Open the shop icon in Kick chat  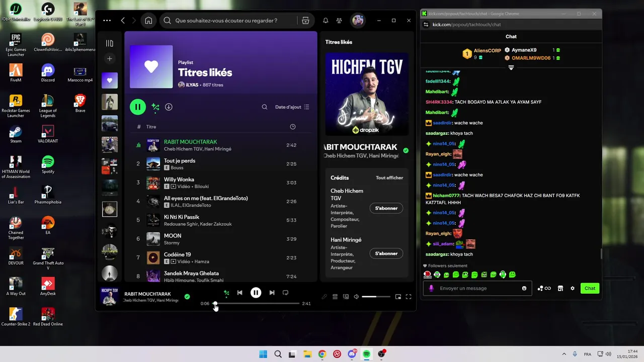[560, 289]
